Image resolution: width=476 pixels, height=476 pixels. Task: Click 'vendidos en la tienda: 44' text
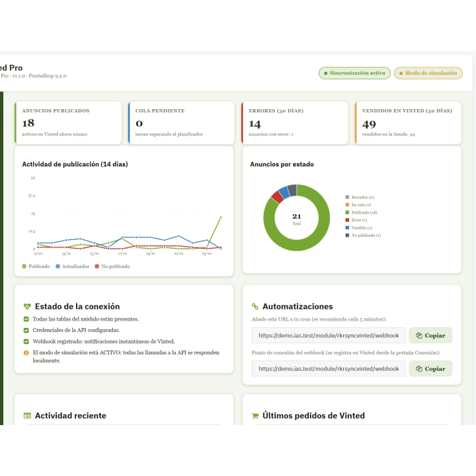[x=388, y=134]
